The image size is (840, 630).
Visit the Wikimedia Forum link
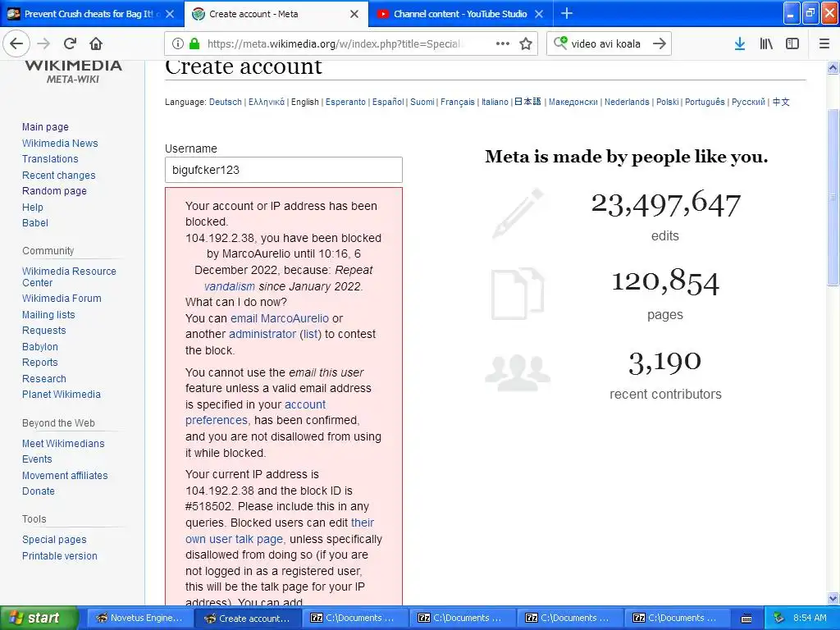coord(62,299)
